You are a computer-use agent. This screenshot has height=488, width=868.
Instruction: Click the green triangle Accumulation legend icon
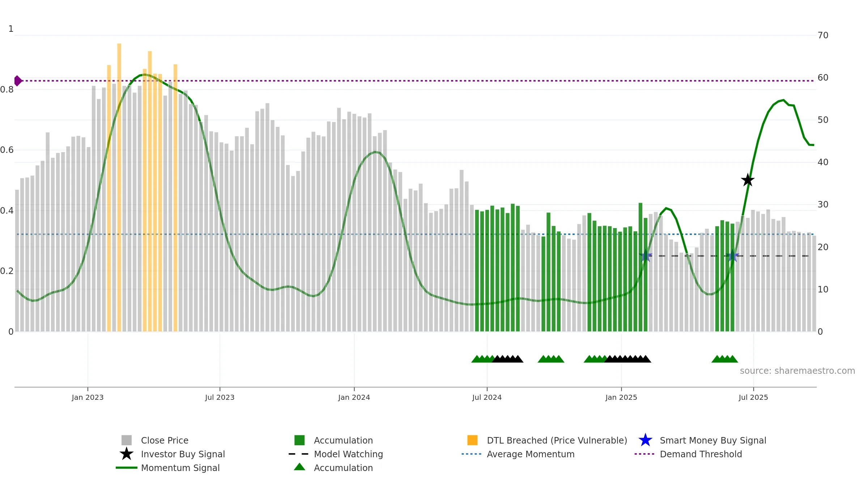click(299, 467)
